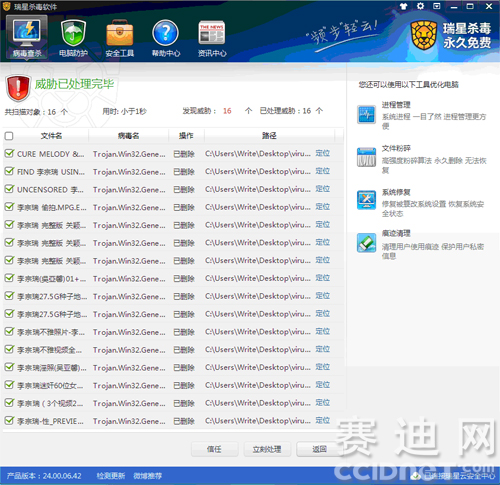Screen dimensions: 500x485
Task: Click the 立刻处理 process now button
Action: tap(267, 449)
